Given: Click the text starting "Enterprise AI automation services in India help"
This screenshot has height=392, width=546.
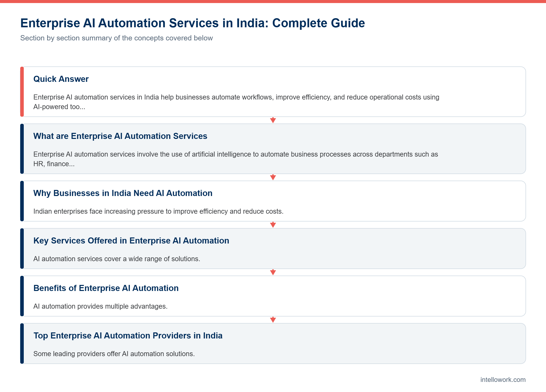Looking at the screenshot, I should coord(236,102).
